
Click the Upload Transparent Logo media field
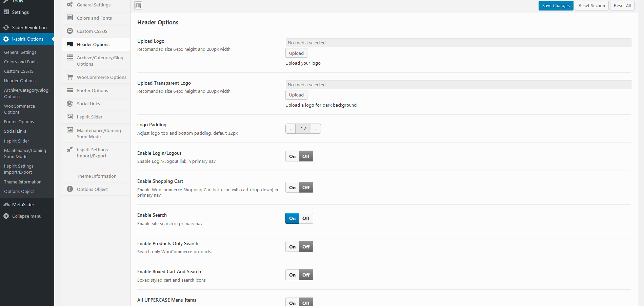tap(458, 85)
